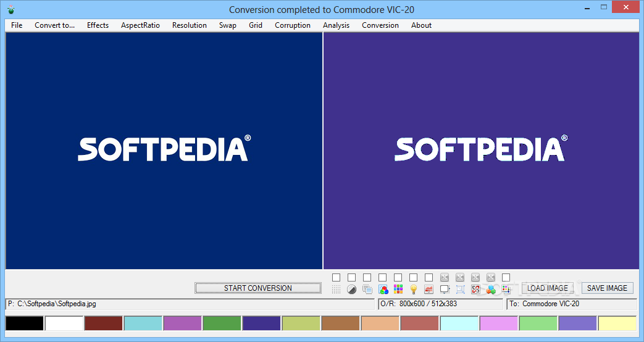Select the light pink-violet palette swatch
Image resolution: width=644 pixels, height=342 pixels.
[499, 323]
